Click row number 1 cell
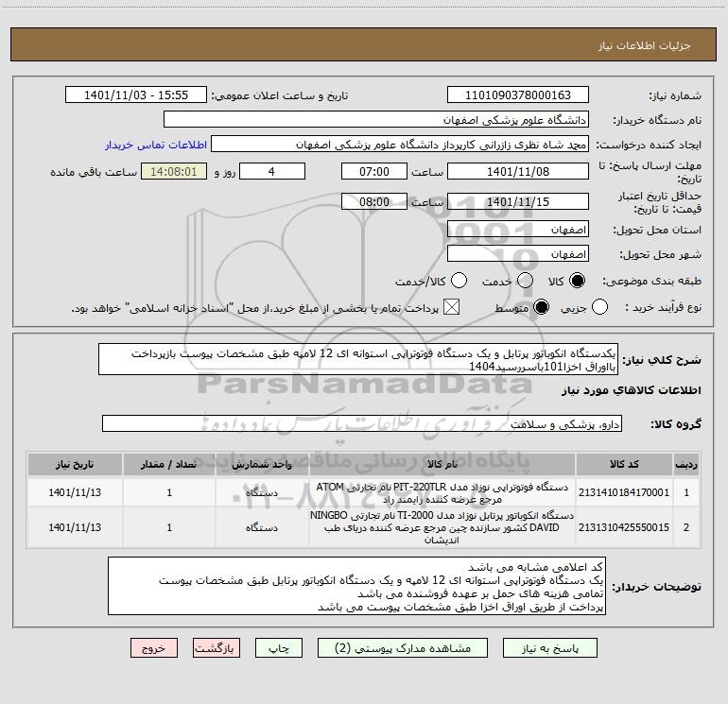 [x=686, y=492]
